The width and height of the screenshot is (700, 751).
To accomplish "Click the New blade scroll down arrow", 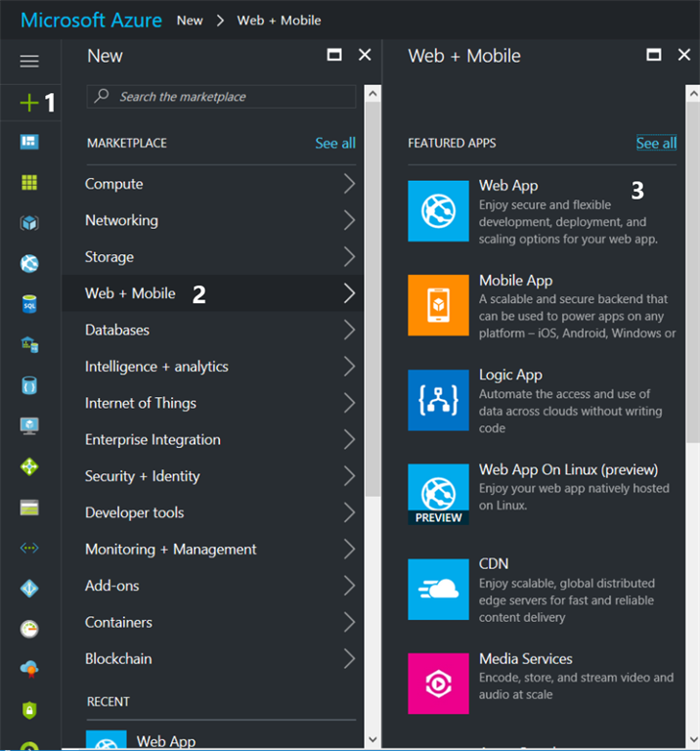I will point(372,739).
